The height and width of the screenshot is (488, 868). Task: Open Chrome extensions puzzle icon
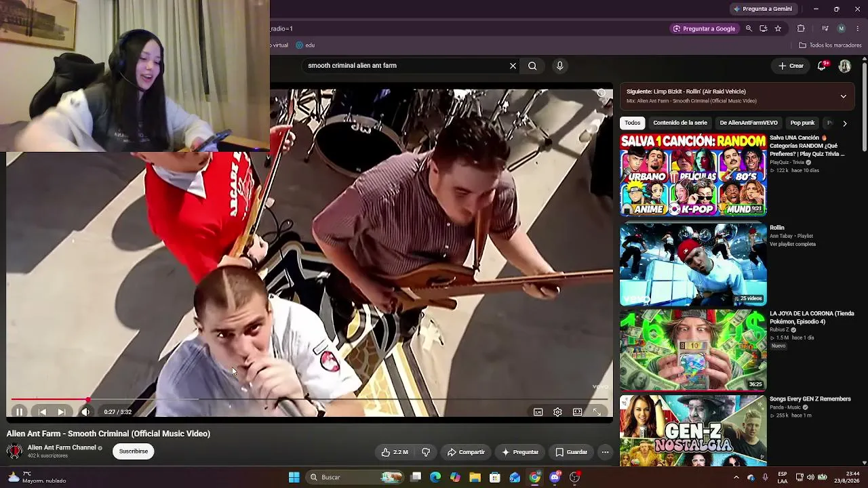[801, 28]
